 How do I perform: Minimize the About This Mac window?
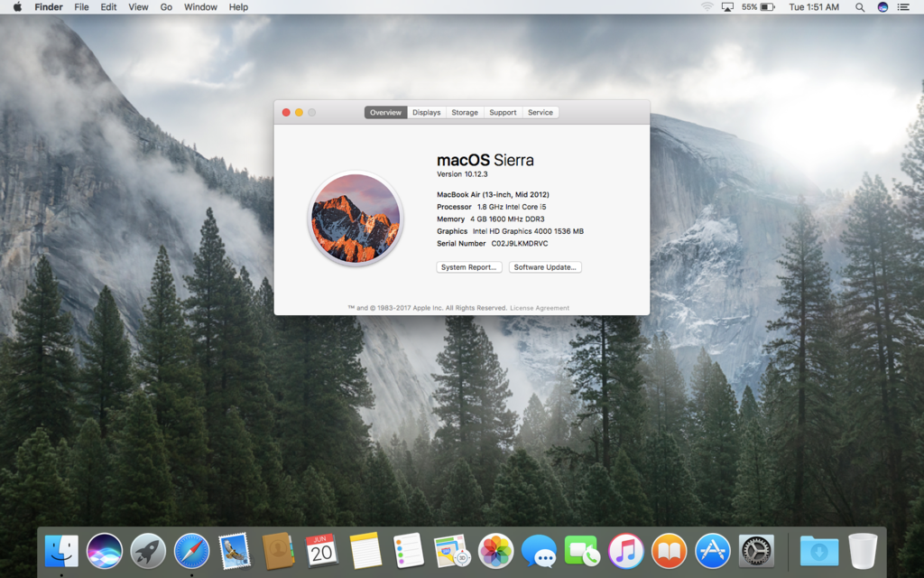pos(299,112)
